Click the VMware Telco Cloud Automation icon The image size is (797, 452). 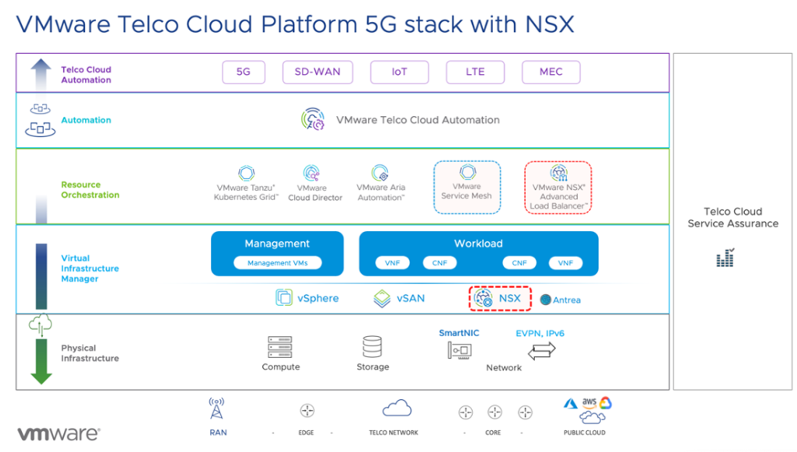tap(313, 119)
